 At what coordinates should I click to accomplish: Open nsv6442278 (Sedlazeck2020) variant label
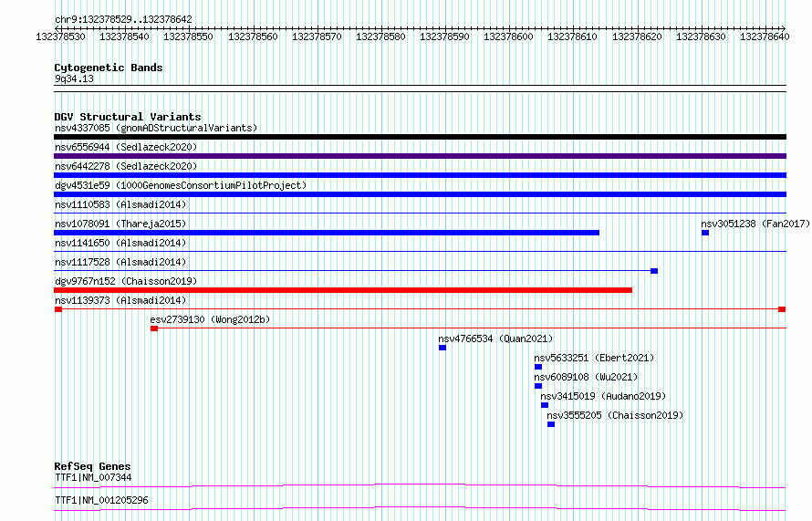pos(126,166)
